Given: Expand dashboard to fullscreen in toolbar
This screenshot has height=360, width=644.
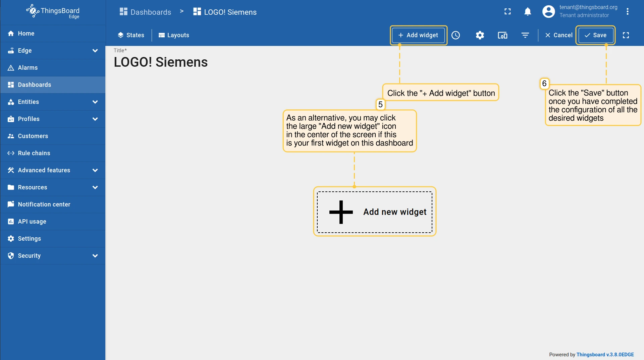Looking at the screenshot, I should (626, 35).
